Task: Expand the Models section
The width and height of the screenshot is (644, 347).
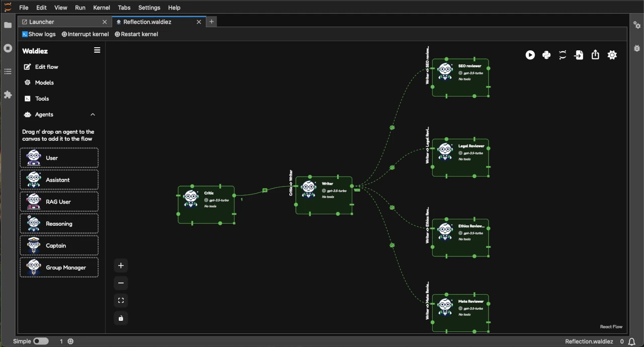Action: (44, 82)
